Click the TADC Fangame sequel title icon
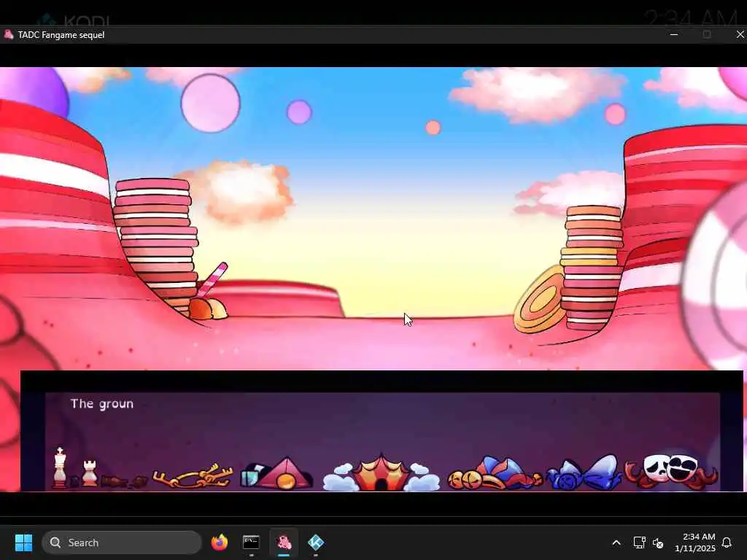747x560 pixels. [x=8, y=34]
